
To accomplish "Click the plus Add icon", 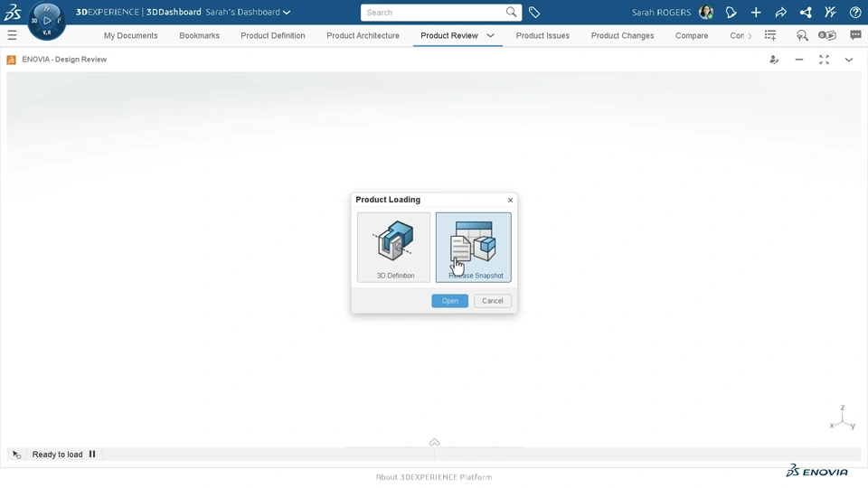I will [756, 12].
